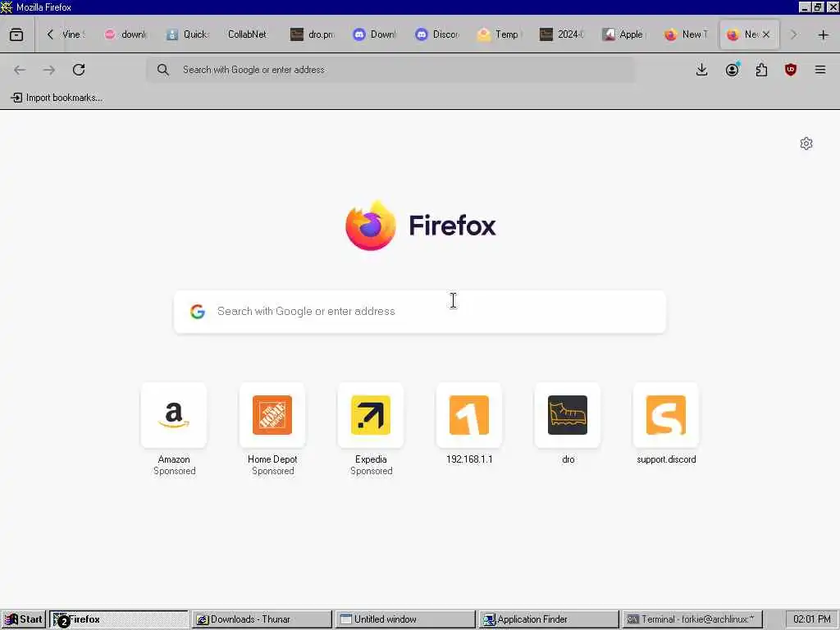The image size is (840, 630).
Task: Switch to the Discor tab
Action: point(437,34)
